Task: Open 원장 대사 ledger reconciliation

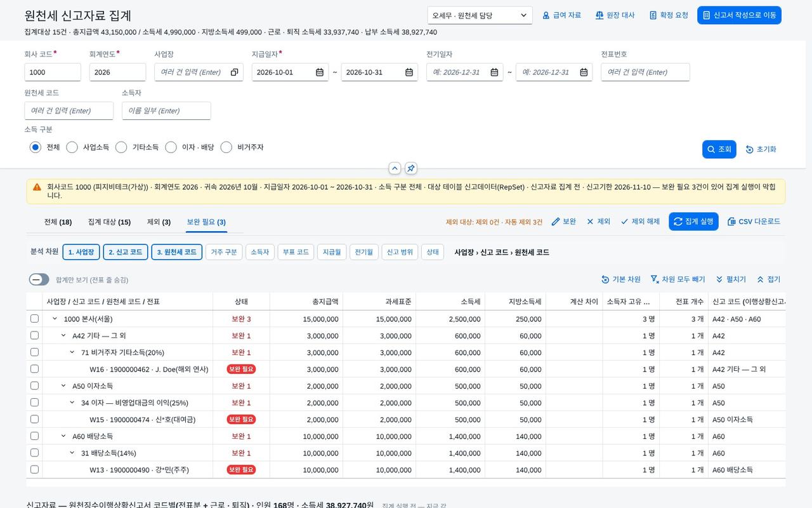Action: tap(615, 15)
